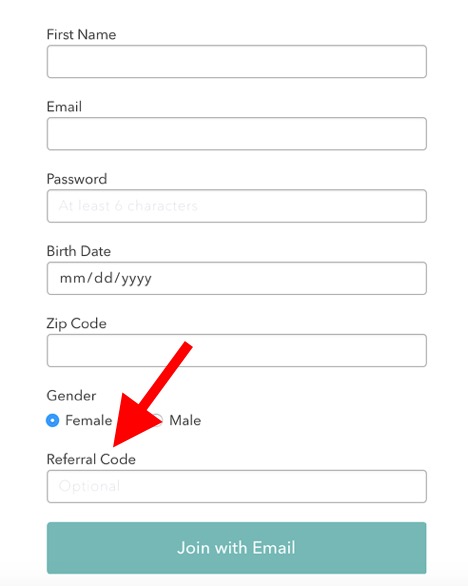Focus the Email text box
This screenshot has width=468, height=586.
coord(237,134)
